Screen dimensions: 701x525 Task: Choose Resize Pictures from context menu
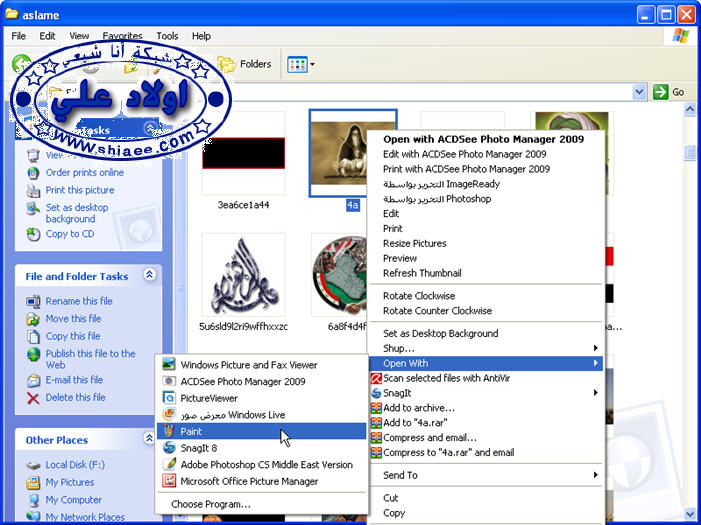point(486,243)
